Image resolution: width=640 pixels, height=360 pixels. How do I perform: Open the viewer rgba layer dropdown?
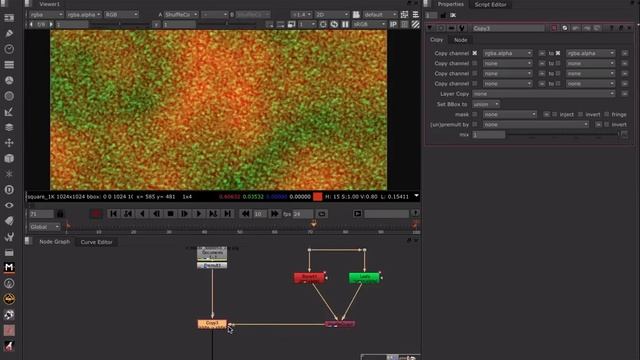coord(46,14)
